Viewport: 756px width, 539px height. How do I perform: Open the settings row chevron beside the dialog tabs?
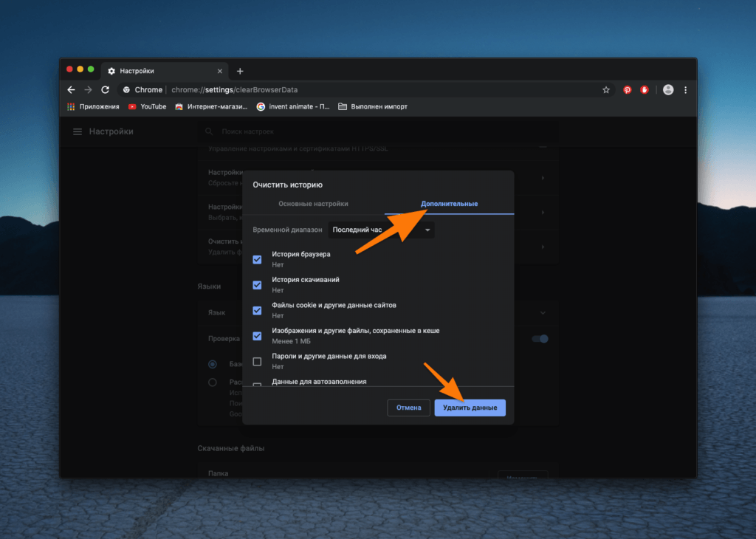tap(543, 212)
